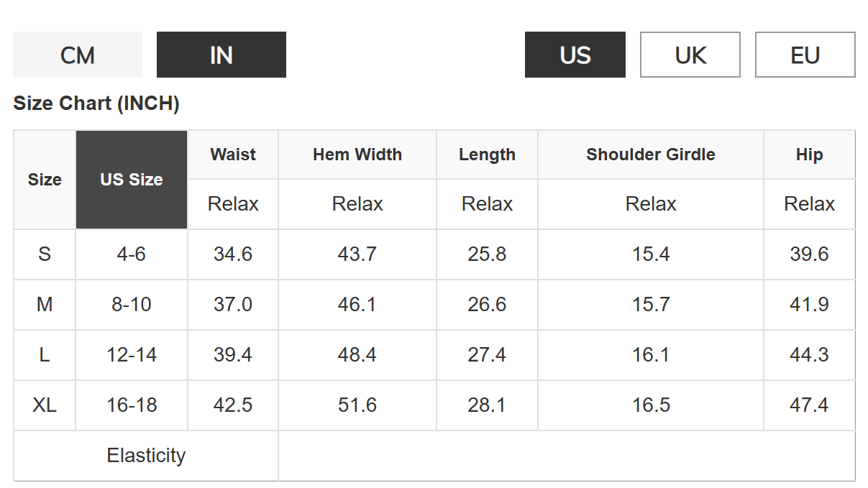The height and width of the screenshot is (488, 868).
Task: Select the IN unit toggle
Action: 221,55
